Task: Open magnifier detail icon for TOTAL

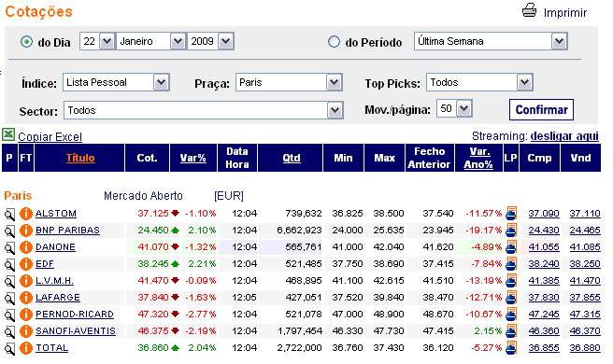Action: (x=9, y=349)
